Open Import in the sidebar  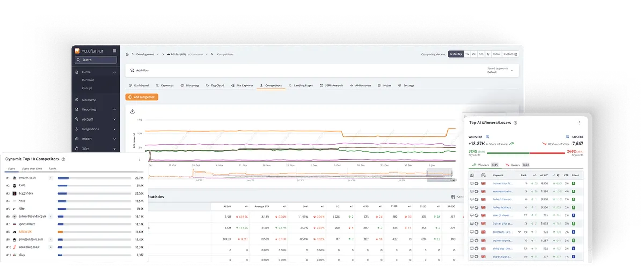coord(86,138)
